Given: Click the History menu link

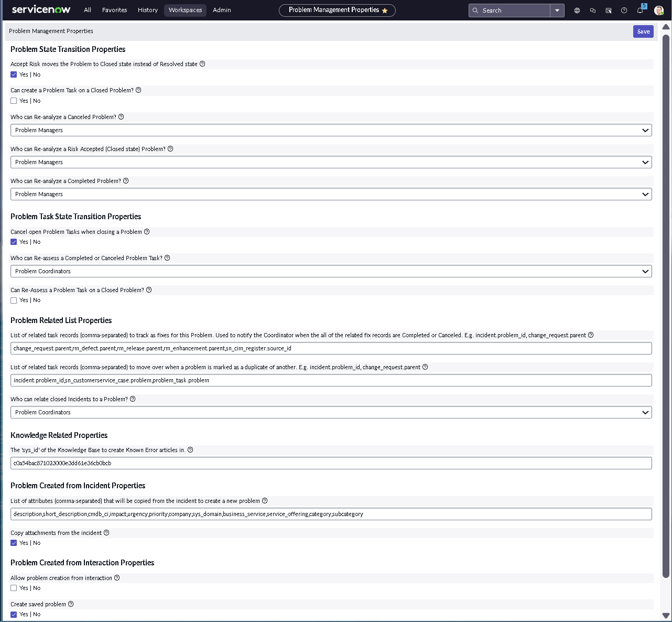Looking at the screenshot, I should 147,10.
